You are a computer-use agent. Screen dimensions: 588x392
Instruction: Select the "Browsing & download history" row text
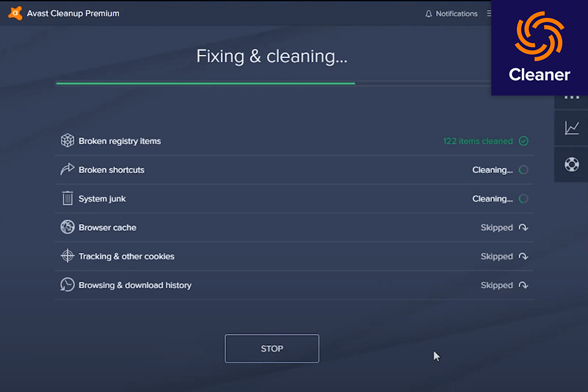135,285
